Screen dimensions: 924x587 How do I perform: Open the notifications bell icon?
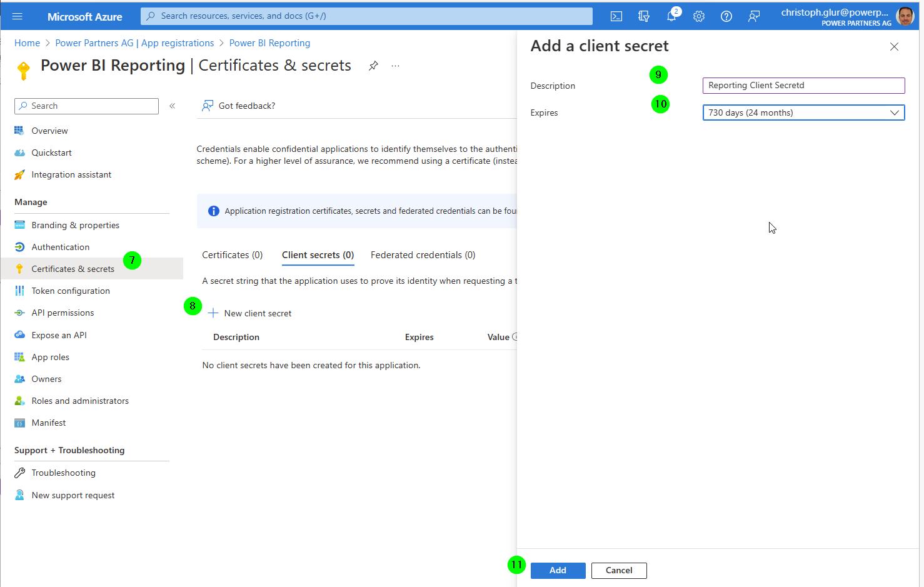pyautogui.click(x=672, y=16)
